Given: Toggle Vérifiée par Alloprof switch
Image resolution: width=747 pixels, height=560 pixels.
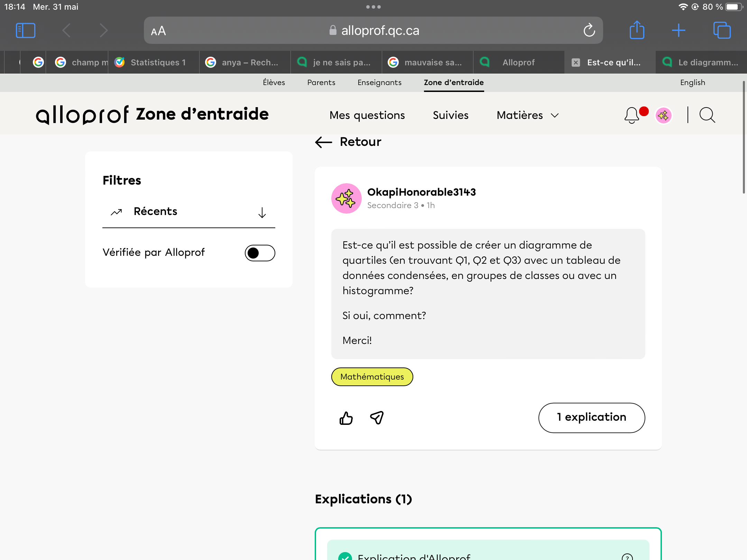Looking at the screenshot, I should [x=260, y=253].
